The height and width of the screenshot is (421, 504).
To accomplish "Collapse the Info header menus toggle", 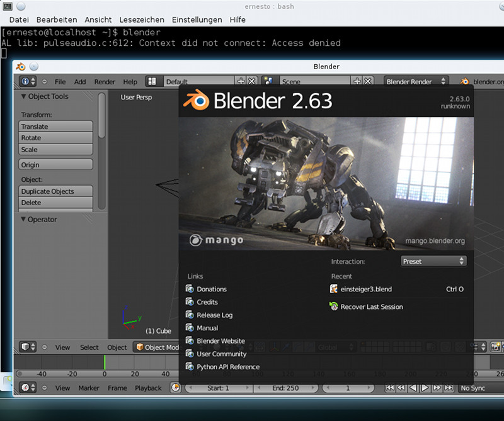I will click(x=44, y=82).
